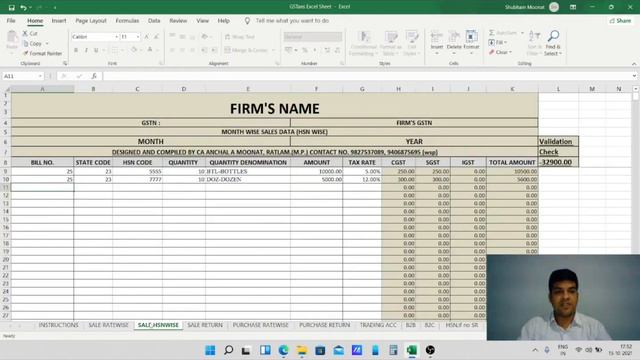Toggle Underline formatting
Image resolution: width=640 pixels, height=360 pixels.
pyautogui.click(x=96, y=50)
